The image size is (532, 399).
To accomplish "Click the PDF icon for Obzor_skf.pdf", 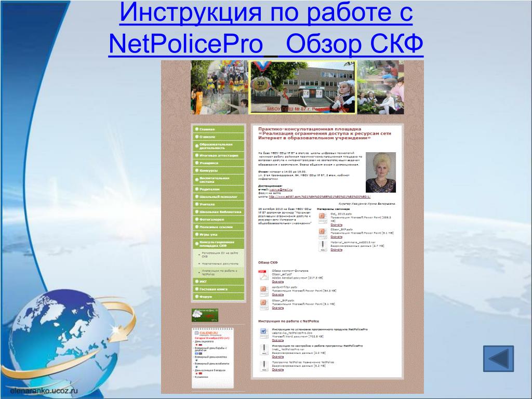I will tap(263, 275).
